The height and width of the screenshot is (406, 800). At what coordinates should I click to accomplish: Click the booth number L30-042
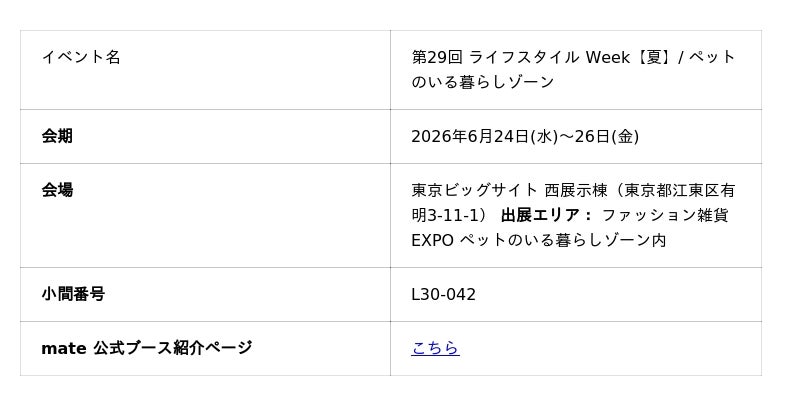pos(443,294)
